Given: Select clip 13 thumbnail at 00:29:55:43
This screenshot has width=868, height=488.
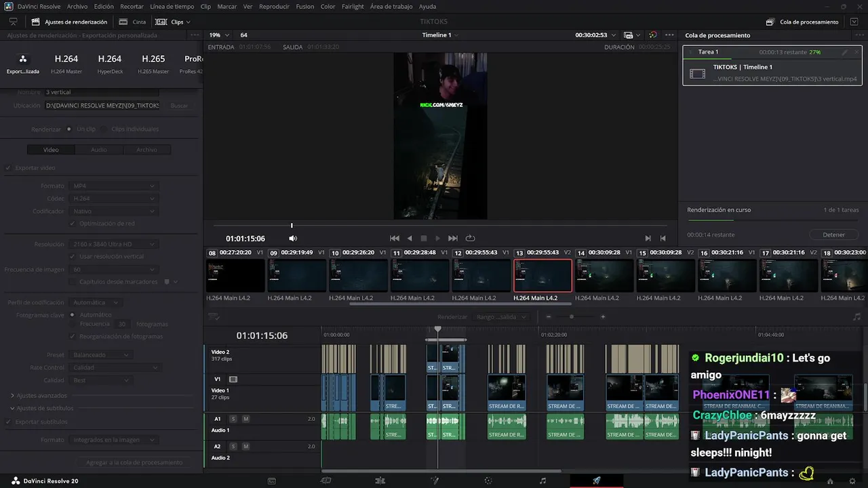Looking at the screenshot, I should pyautogui.click(x=542, y=276).
